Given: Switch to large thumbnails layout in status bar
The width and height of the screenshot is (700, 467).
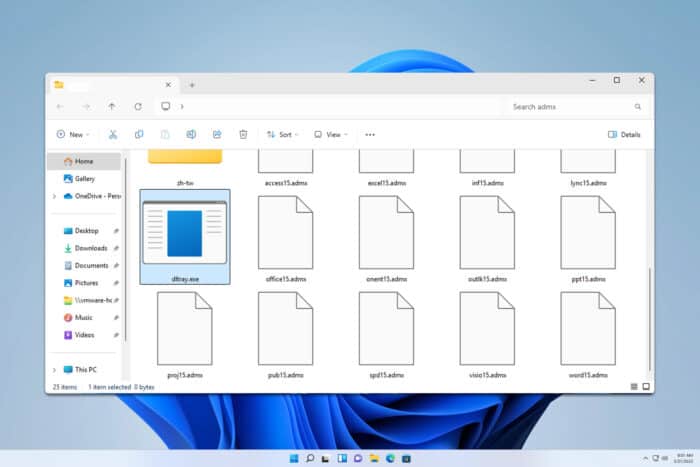Looking at the screenshot, I should pyautogui.click(x=646, y=387).
